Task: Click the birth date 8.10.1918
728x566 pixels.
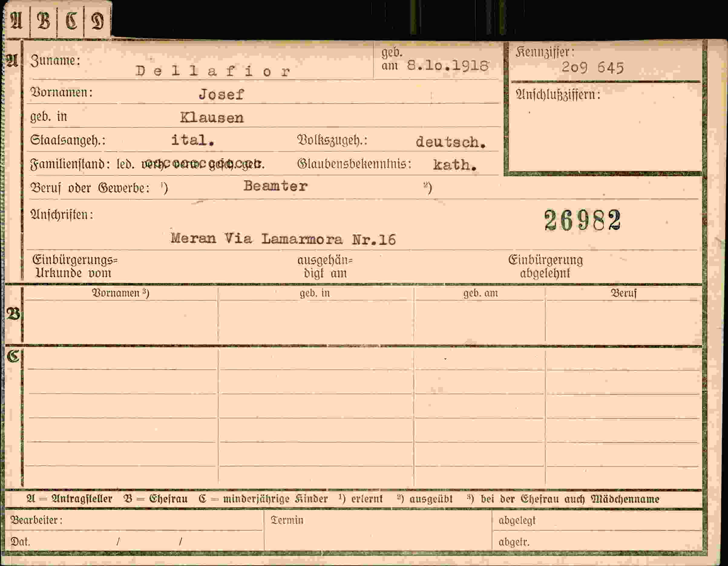Action: click(x=448, y=66)
